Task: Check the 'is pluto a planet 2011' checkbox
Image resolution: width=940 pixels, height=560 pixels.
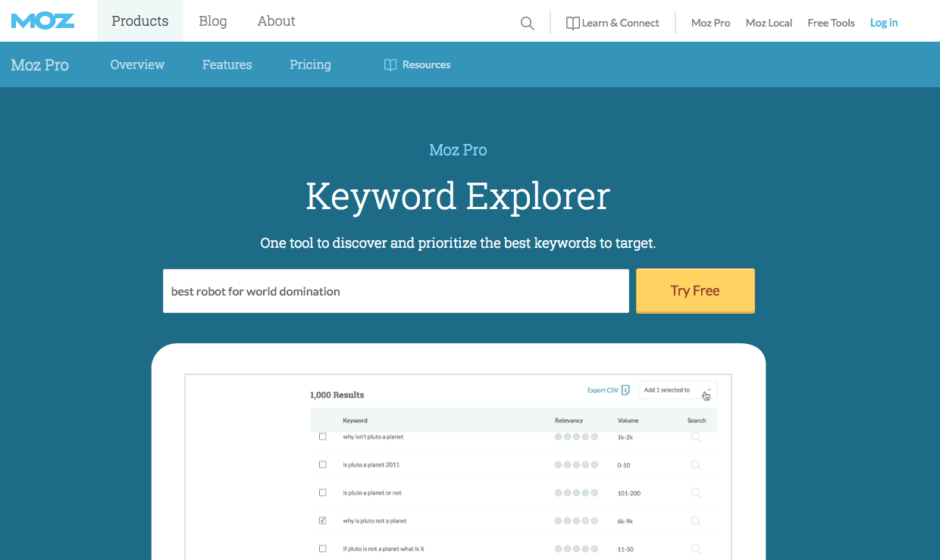Action: [323, 465]
